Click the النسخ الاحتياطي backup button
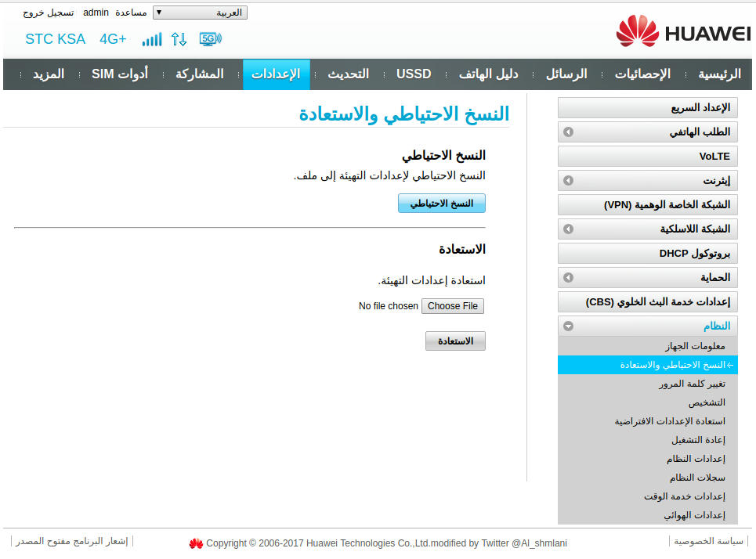This screenshot has height=559, width=756. (x=442, y=204)
